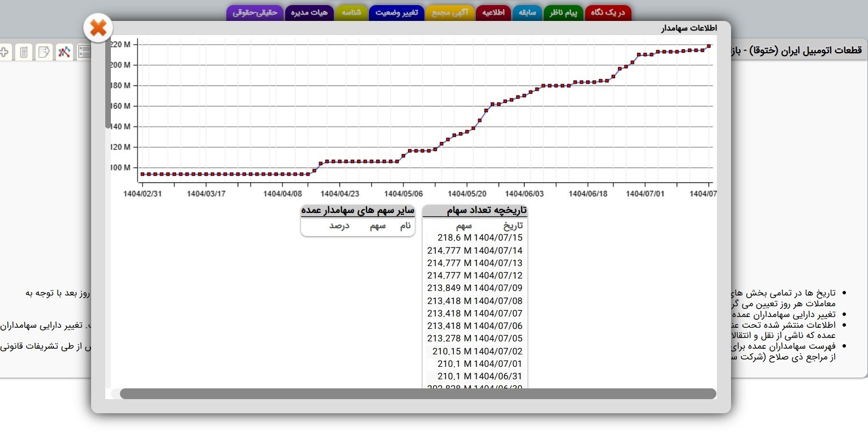
Task: Open the calculator icon in the toolbar
Action: pos(23,53)
